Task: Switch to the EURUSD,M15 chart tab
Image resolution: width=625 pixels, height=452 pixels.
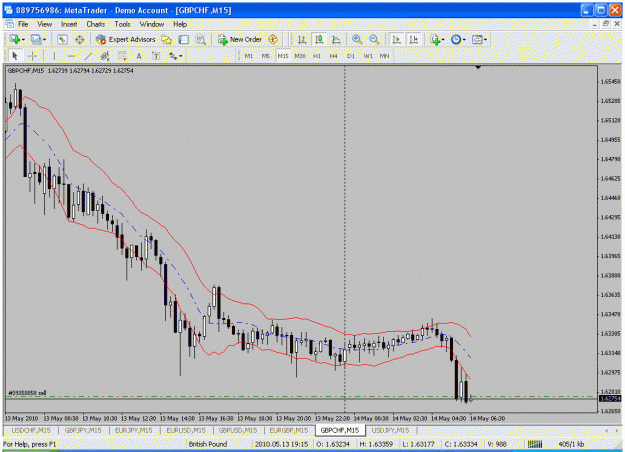Action: coord(186,430)
